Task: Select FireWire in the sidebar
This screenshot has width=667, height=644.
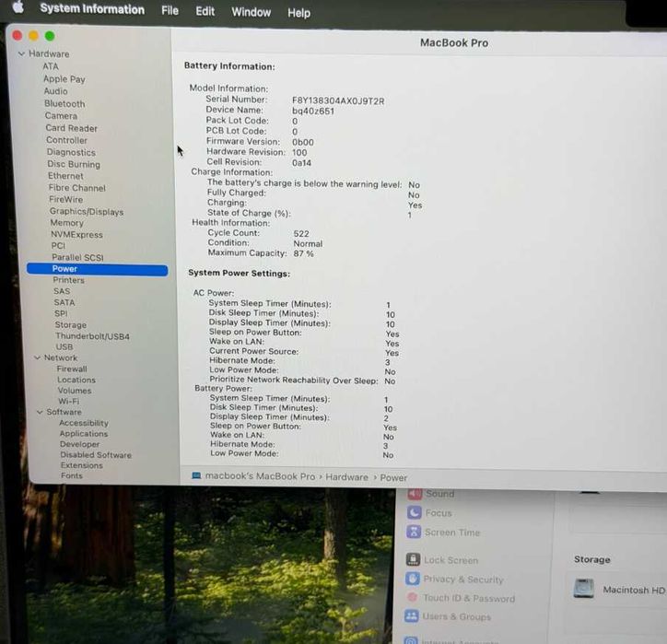Action: point(66,199)
